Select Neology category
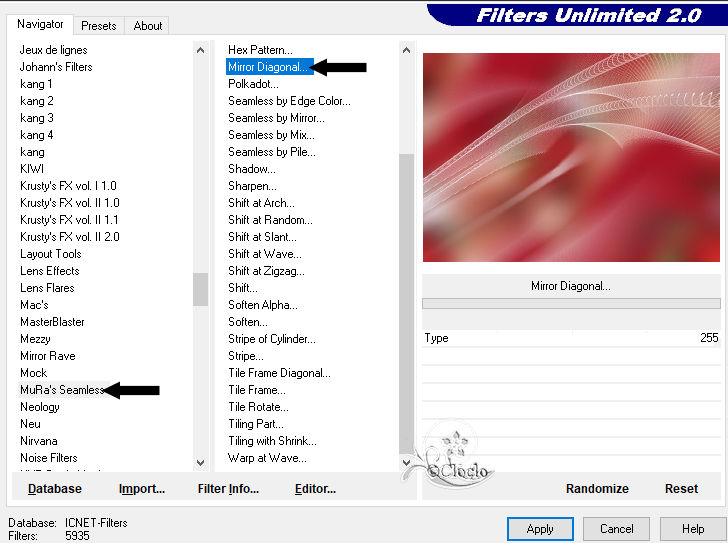 click(x=39, y=407)
